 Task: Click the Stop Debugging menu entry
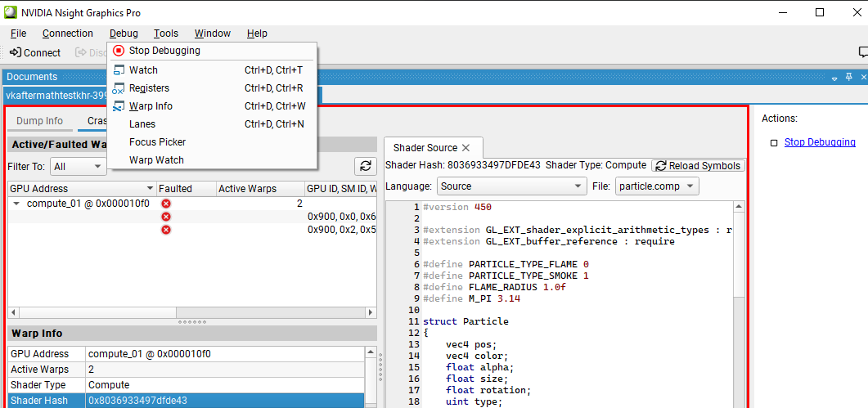click(212, 51)
